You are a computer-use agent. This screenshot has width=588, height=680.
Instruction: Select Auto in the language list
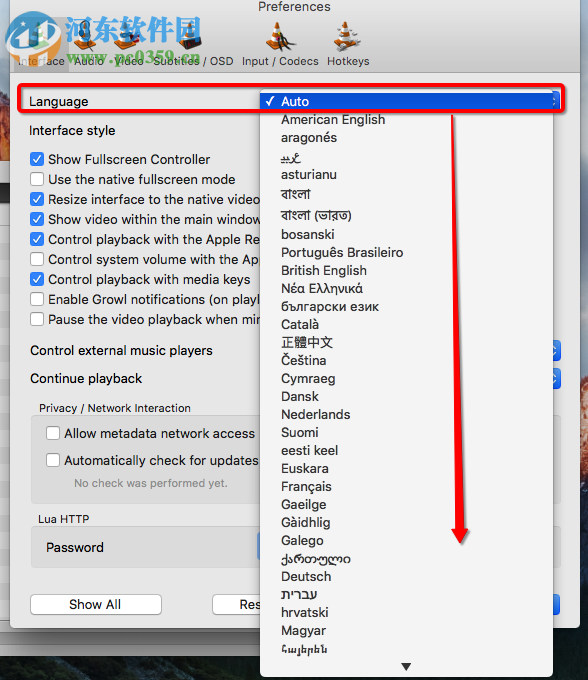tap(406, 101)
